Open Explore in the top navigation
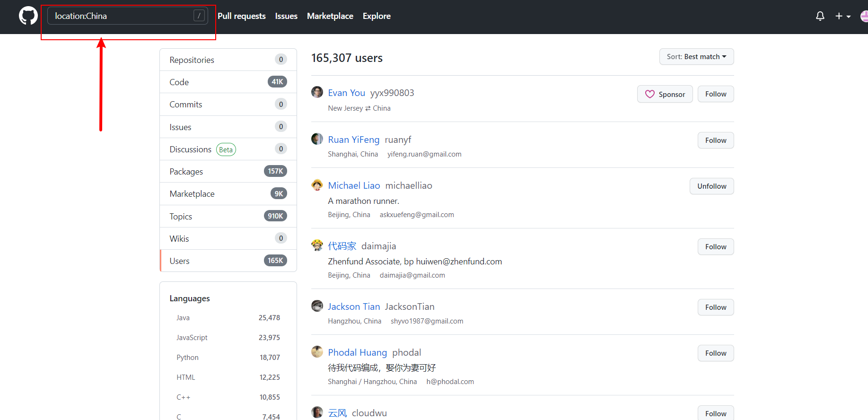Viewport: 868px width, 420px height. coord(377,16)
